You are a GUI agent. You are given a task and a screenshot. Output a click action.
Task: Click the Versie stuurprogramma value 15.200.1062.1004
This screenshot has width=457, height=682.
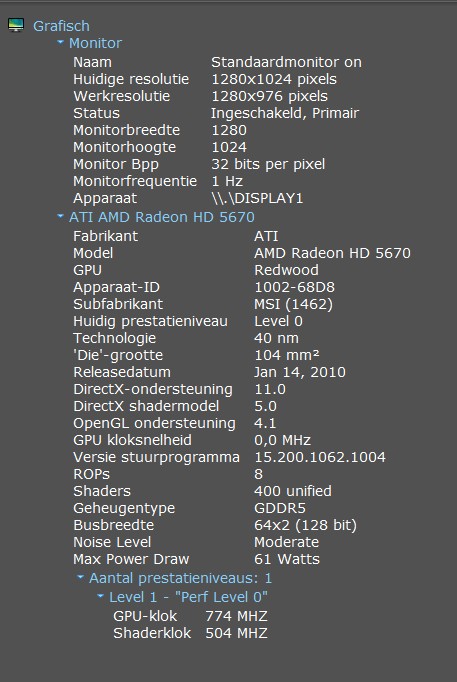pyautogui.click(x=320, y=457)
